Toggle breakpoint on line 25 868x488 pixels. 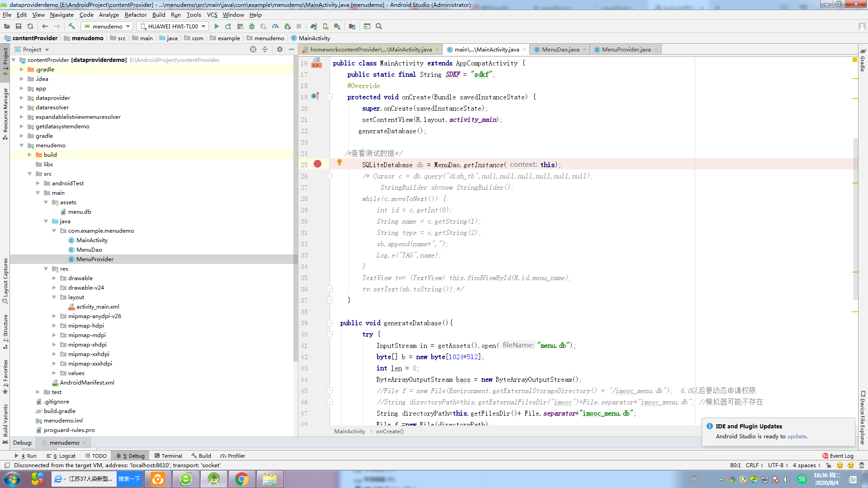[x=317, y=164]
